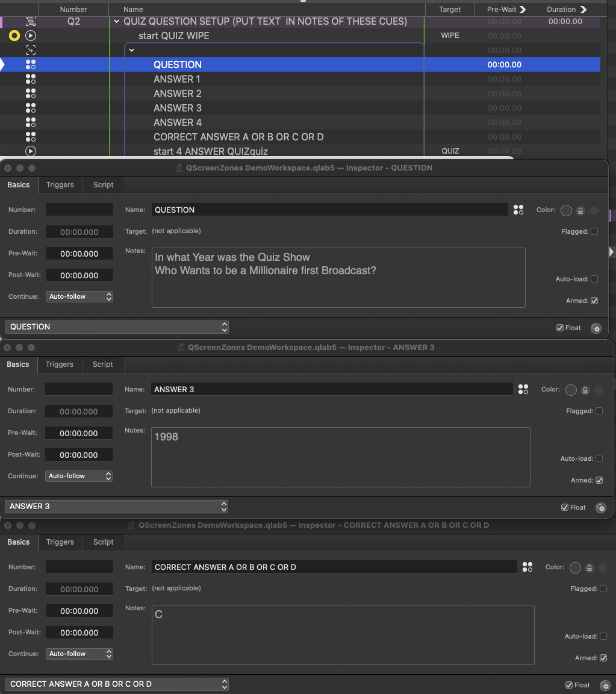616x694 pixels.
Task: Open the Continue dropdown in QUESTION inspector
Action: click(x=79, y=296)
